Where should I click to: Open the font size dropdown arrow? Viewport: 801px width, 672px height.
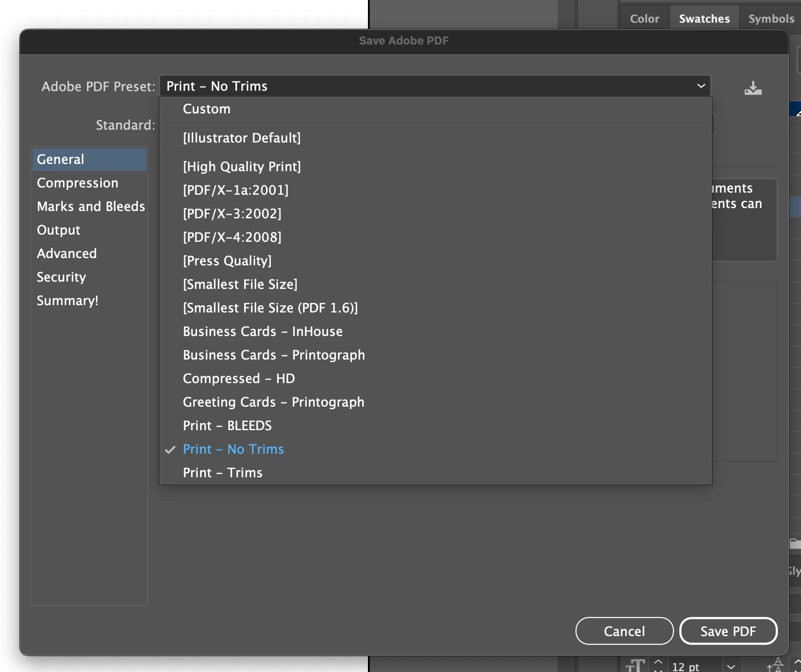[x=731, y=666]
